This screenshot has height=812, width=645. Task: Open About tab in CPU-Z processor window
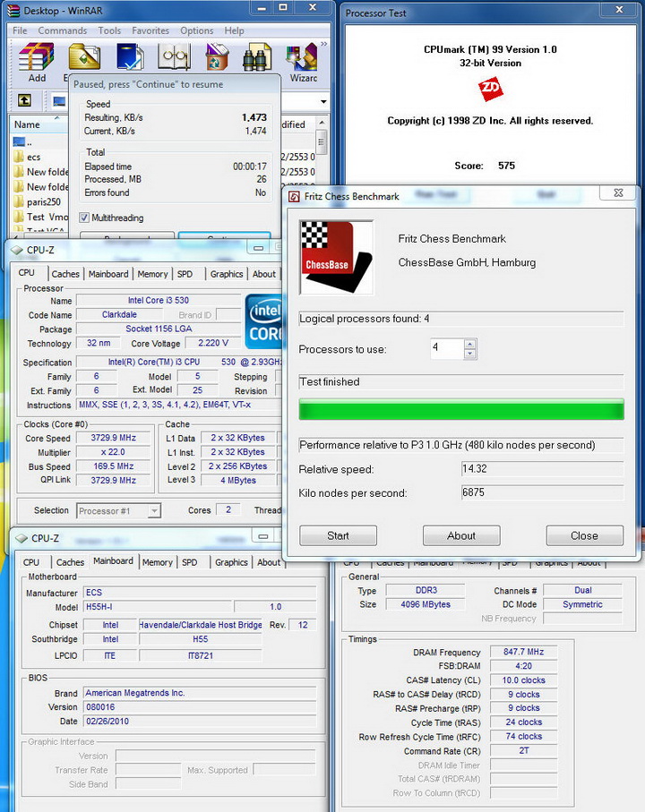(x=263, y=274)
